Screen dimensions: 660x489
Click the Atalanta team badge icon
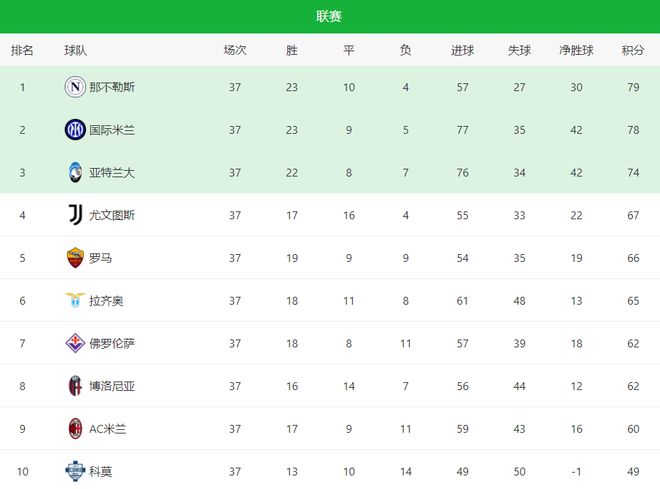pyautogui.click(x=75, y=172)
